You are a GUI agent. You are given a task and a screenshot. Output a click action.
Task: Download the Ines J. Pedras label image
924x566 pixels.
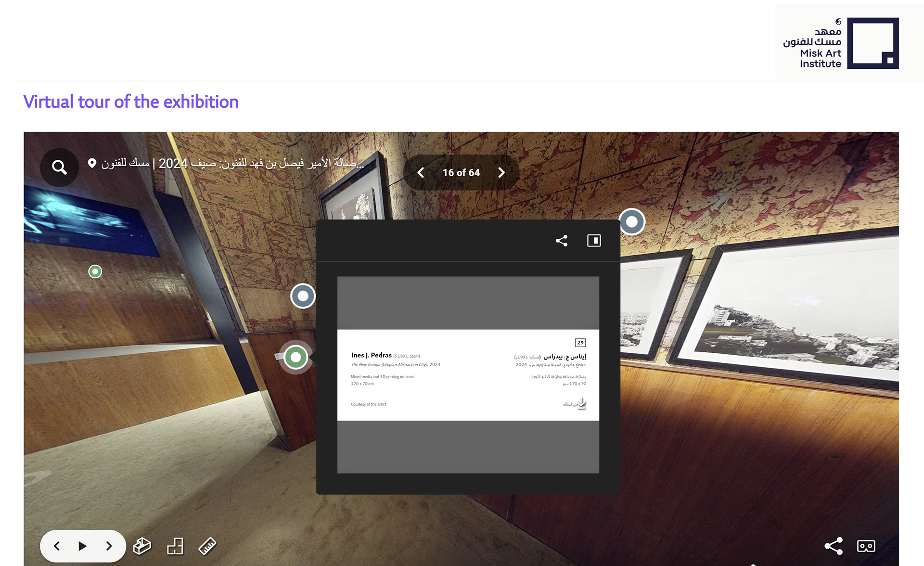click(582, 403)
